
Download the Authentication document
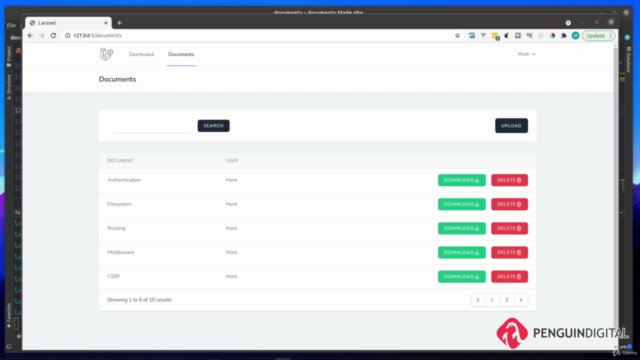point(462,180)
